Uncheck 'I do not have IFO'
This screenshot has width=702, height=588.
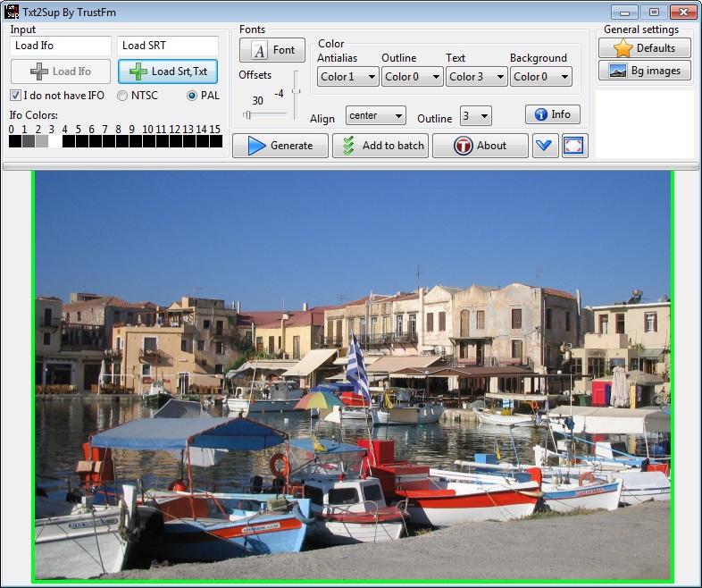(16, 96)
